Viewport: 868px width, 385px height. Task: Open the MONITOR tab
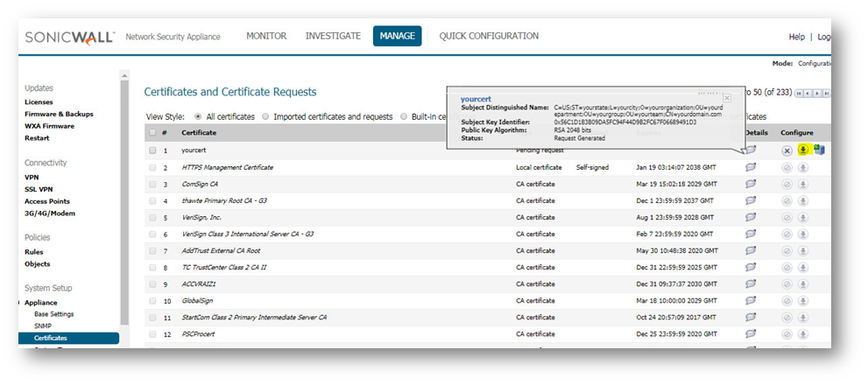266,36
